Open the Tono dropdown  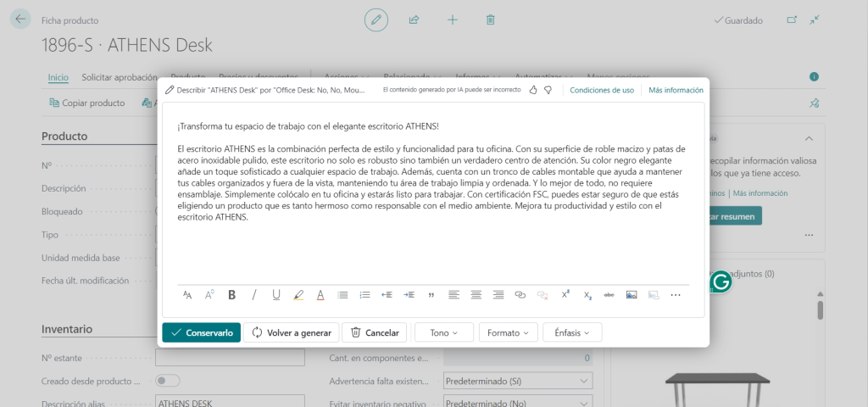point(444,332)
